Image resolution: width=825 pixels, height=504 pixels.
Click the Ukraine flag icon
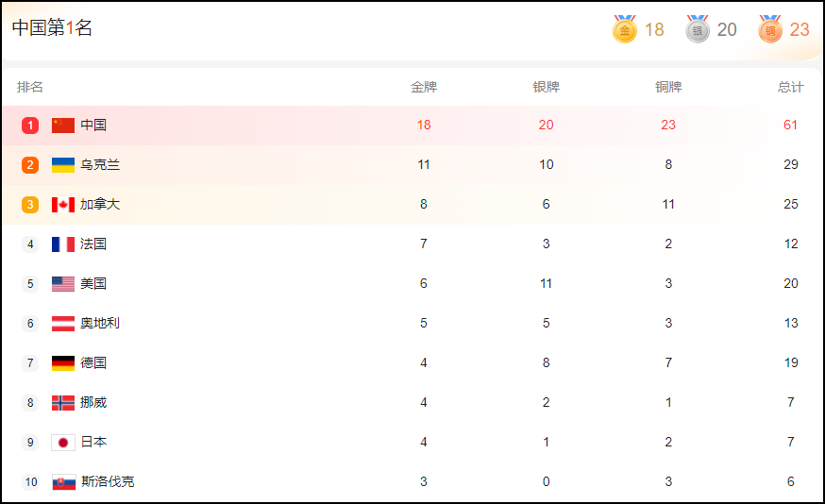pyautogui.click(x=63, y=164)
